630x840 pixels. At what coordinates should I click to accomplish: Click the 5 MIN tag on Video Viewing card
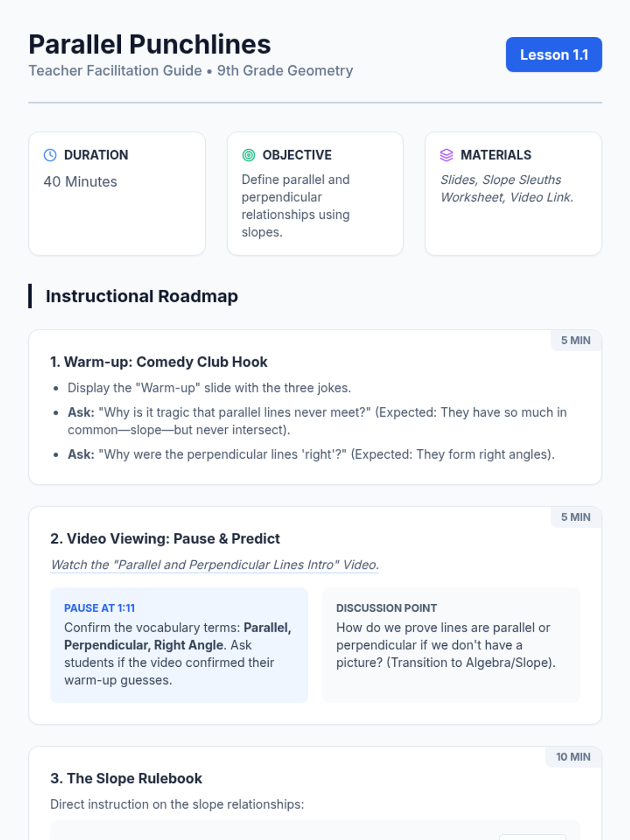(x=576, y=517)
